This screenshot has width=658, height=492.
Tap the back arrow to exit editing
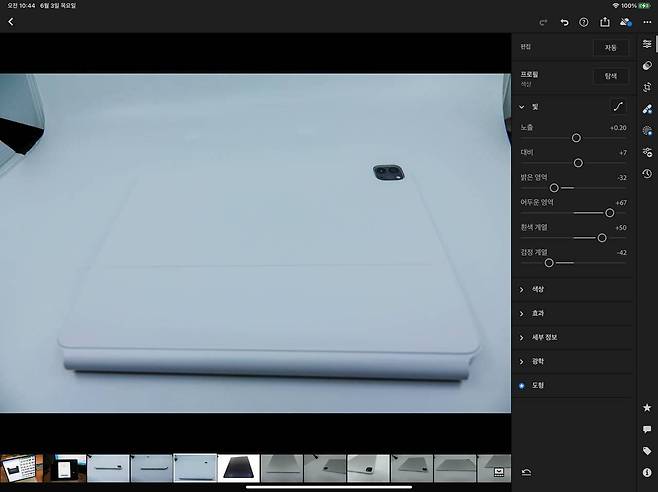click(11, 21)
